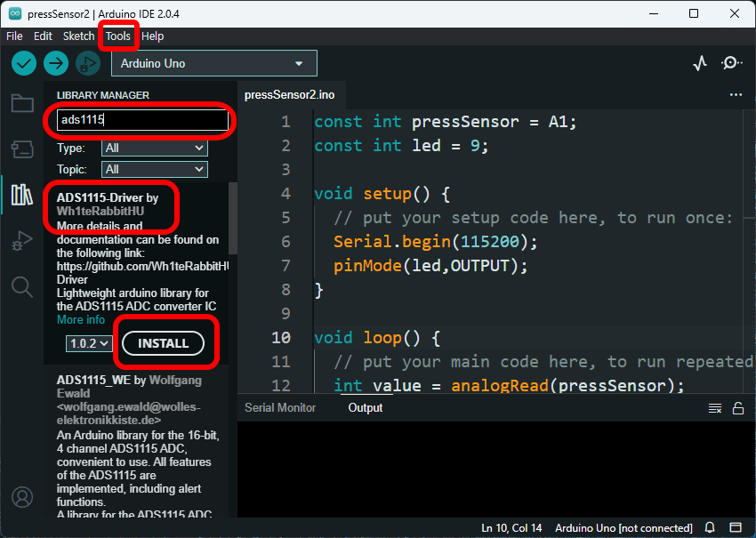This screenshot has width=756, height=538.
Task: Open the File menu
Action: (x=14, y=36)
